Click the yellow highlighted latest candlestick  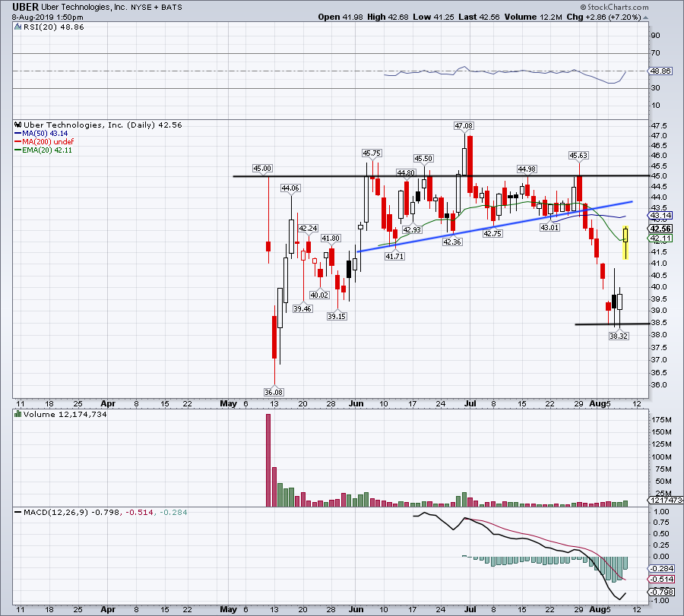pos(625,243)
